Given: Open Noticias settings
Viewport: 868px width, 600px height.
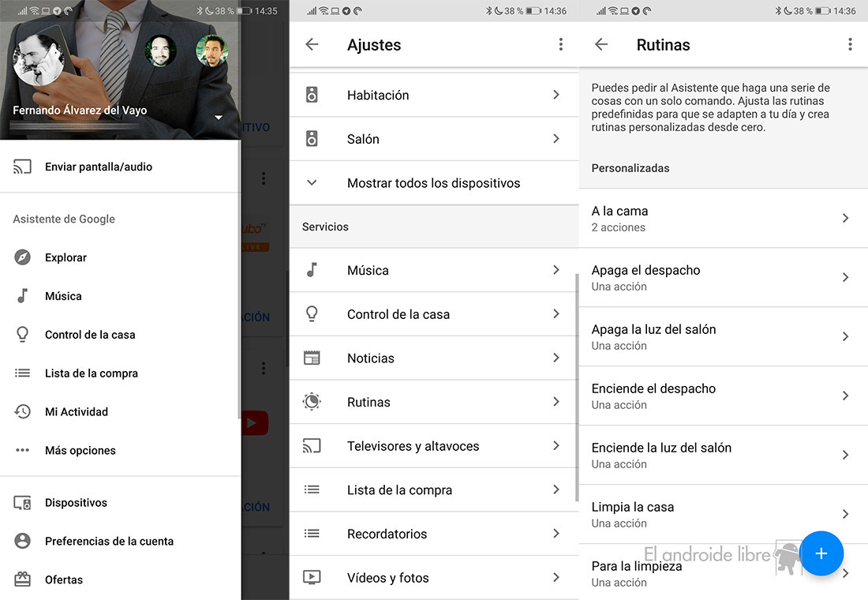Looking at the screenshot, I should tap(433, 358).
